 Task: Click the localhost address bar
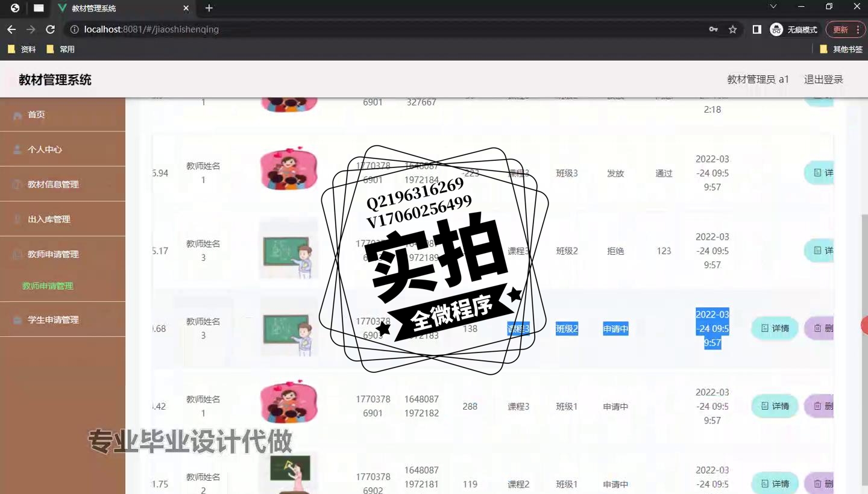coord(386,30)
